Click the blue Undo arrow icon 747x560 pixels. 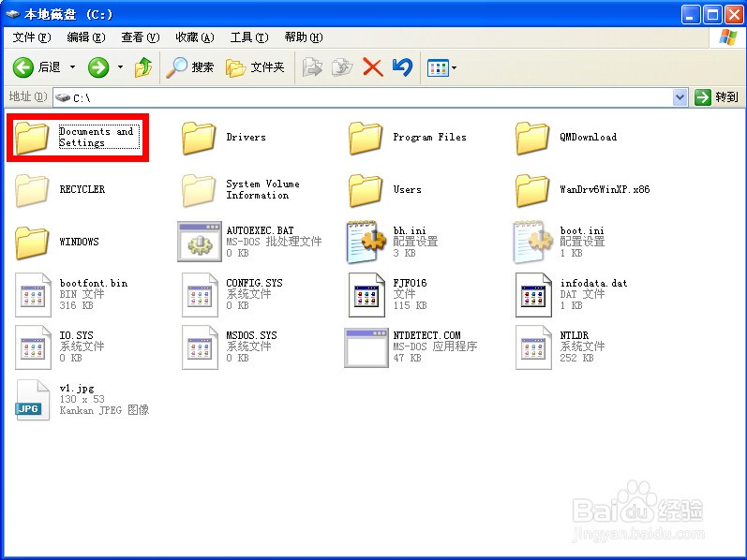click(x=402, y=67)
